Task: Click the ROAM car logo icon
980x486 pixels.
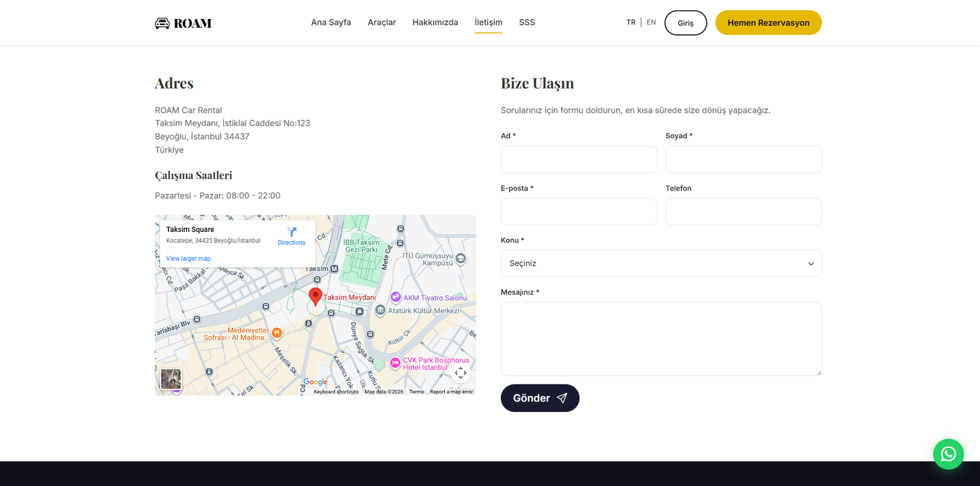Action: coord(162,23)
